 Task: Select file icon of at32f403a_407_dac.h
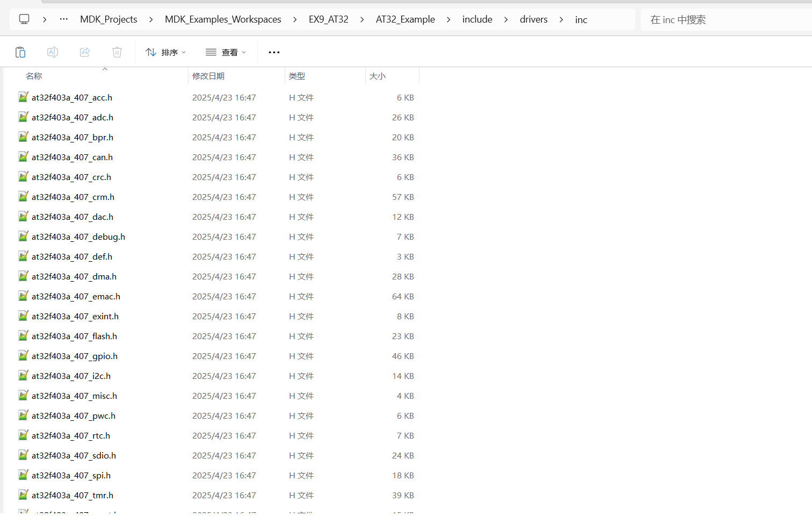point(23,217)
